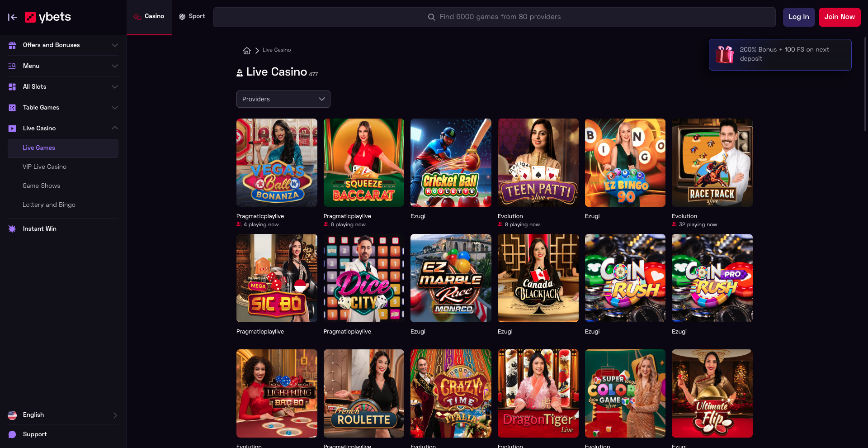Click the Sport tab ball icon
Image resolution: width=868 pixels, height=448 pixels.
[x=182, y=17]
